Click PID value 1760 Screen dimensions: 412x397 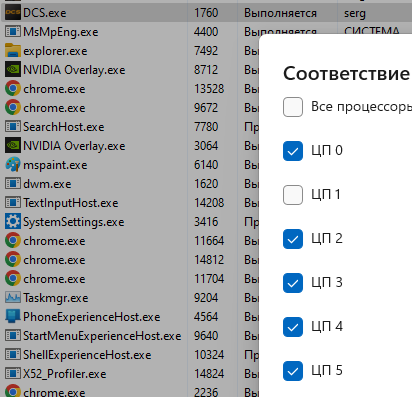(206, 13)
